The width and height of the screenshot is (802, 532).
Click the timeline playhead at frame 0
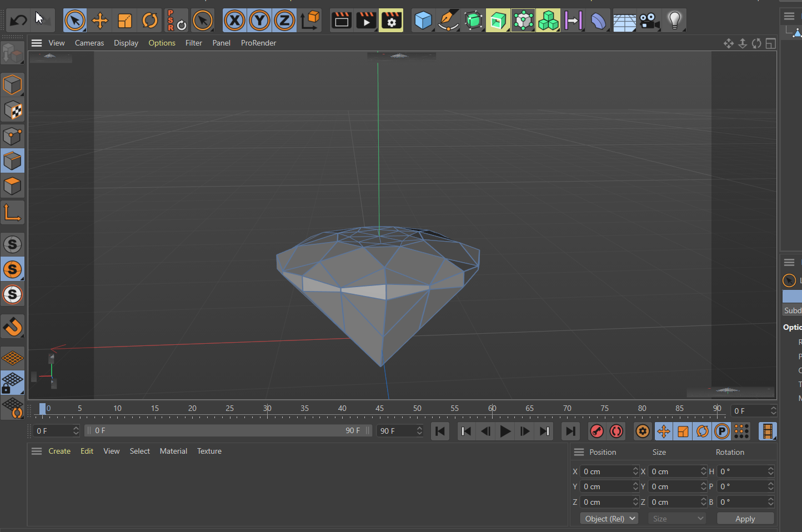click(x=42, y=409)
